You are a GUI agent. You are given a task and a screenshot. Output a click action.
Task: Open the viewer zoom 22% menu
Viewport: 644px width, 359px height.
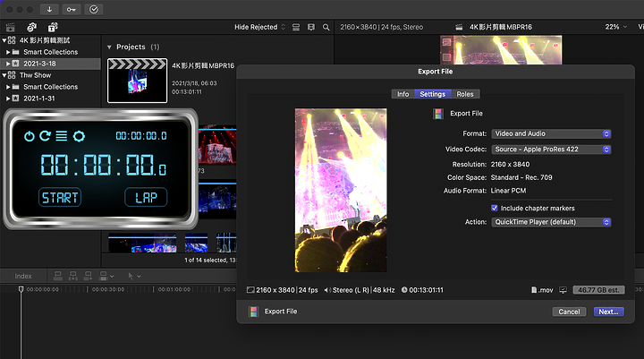click(615, 27)
